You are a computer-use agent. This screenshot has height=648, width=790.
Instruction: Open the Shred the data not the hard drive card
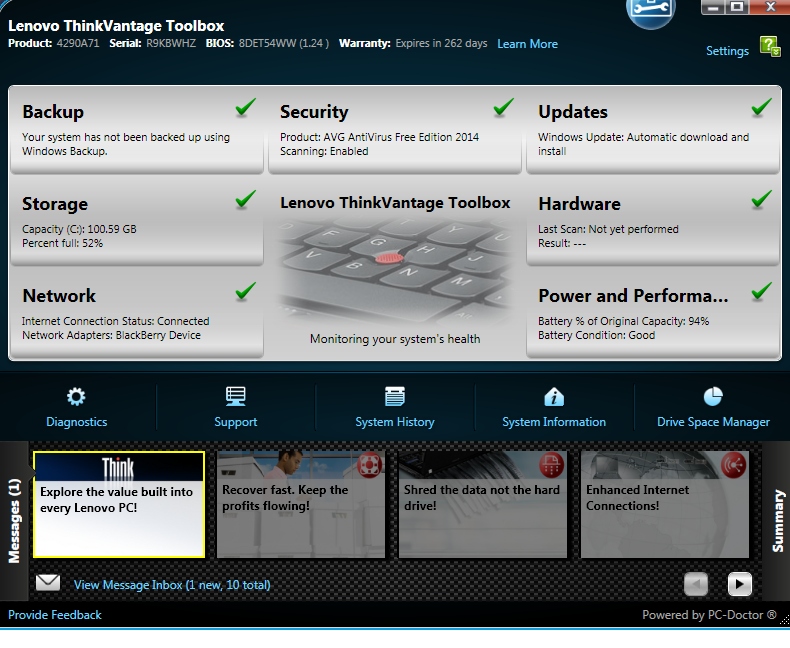(x=483, y=504)
